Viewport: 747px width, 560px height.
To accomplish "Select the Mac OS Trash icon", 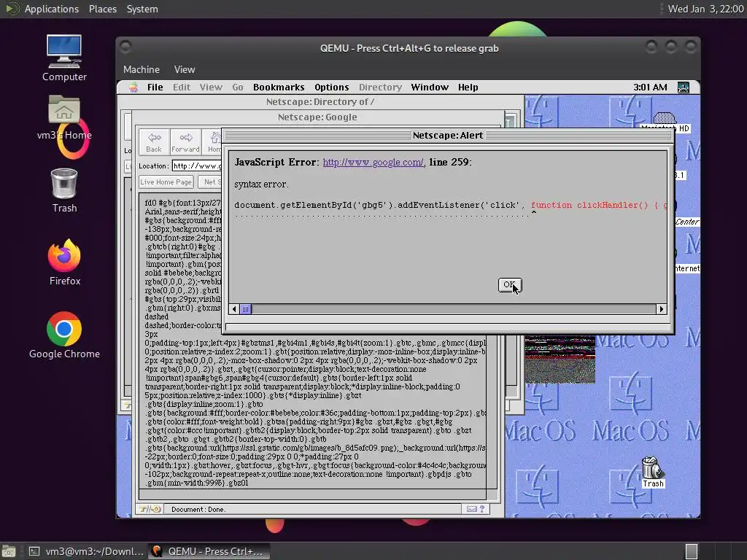I will tap(652, 472).
